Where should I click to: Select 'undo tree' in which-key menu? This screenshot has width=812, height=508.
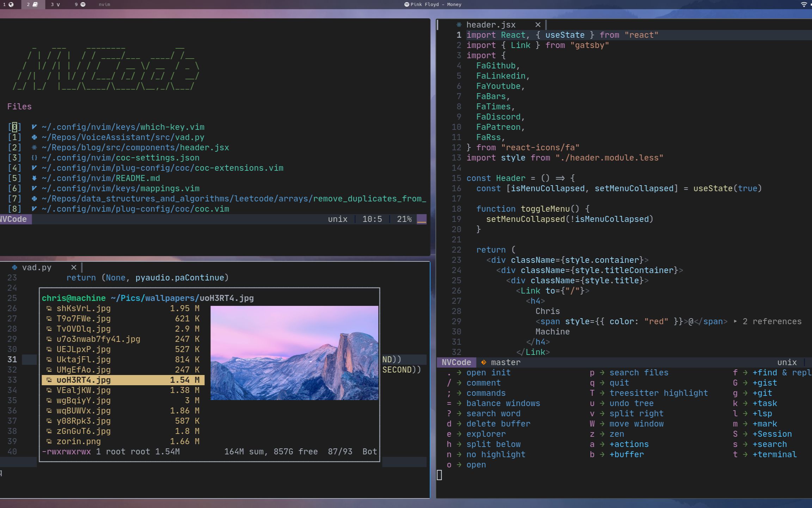point(632,403)
